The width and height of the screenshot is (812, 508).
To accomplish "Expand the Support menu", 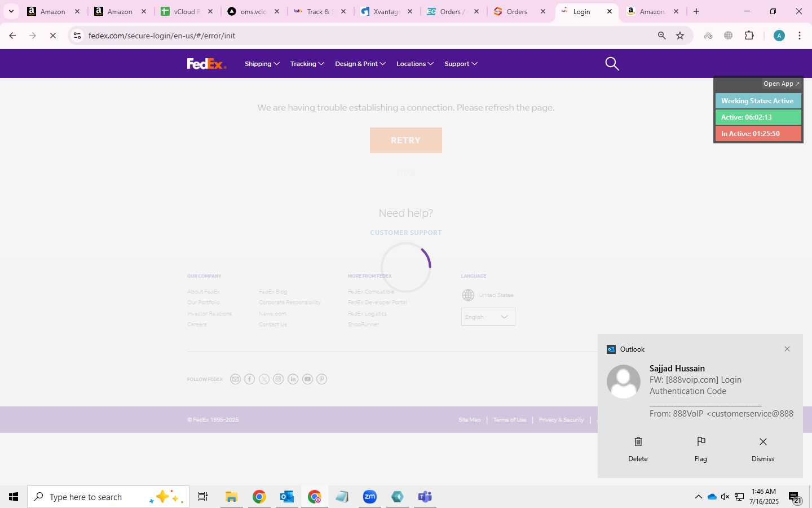I will click(x=461, y=64).
